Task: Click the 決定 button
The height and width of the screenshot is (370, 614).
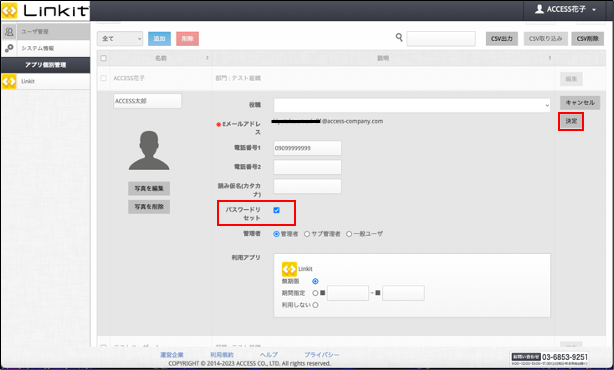Action: pos(571,121)
